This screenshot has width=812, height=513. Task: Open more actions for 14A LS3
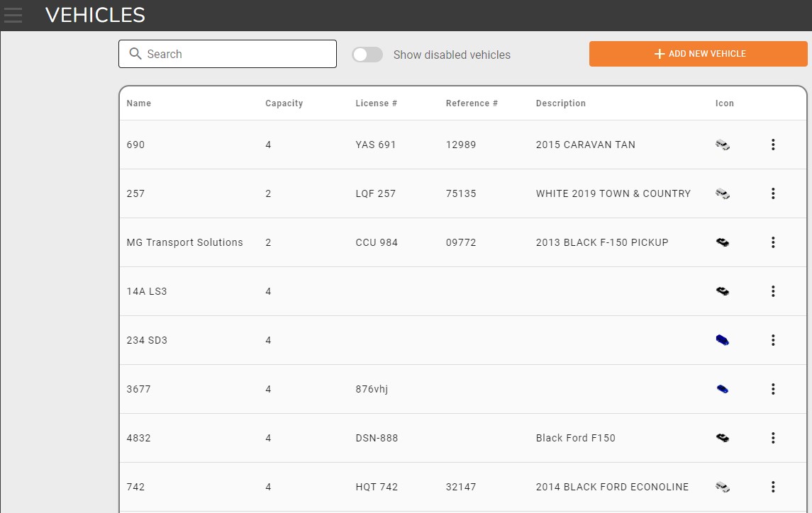[773, 291]
